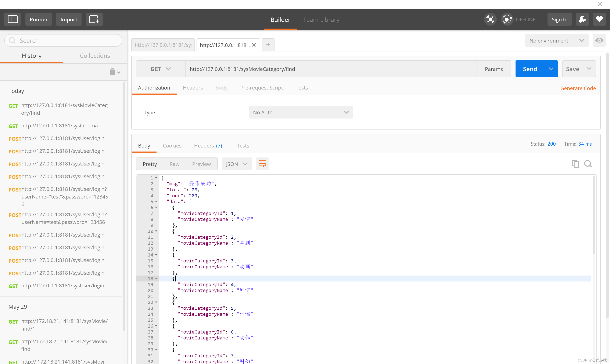
Task: Click the Generate Code link
Action: click(578, 88)
